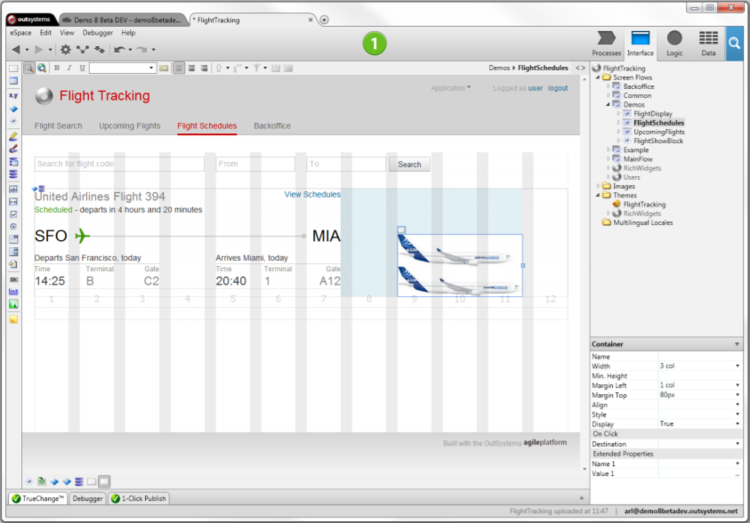Select the check box widget tool
This screenshot has height=523, width=750.
[x=13, y=214]
